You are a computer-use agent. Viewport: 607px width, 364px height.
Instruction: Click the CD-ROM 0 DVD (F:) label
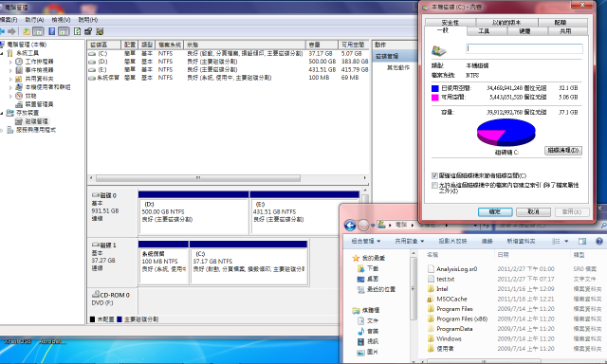[111, 299]
